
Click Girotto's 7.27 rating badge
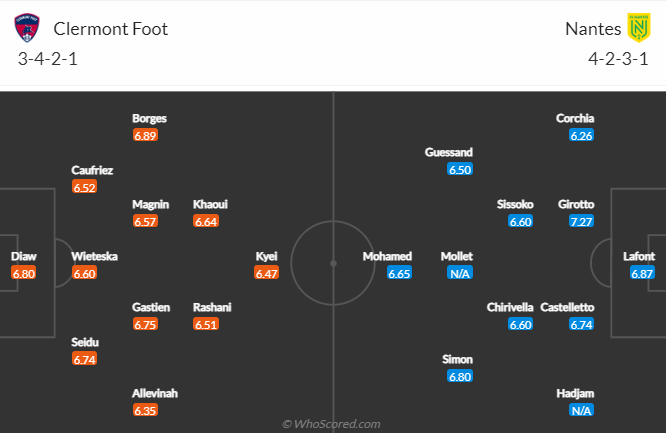coord(581,221)
